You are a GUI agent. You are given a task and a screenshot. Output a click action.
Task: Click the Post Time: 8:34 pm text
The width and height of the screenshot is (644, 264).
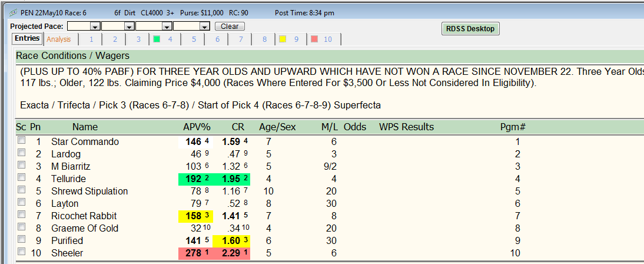point(304,13)
